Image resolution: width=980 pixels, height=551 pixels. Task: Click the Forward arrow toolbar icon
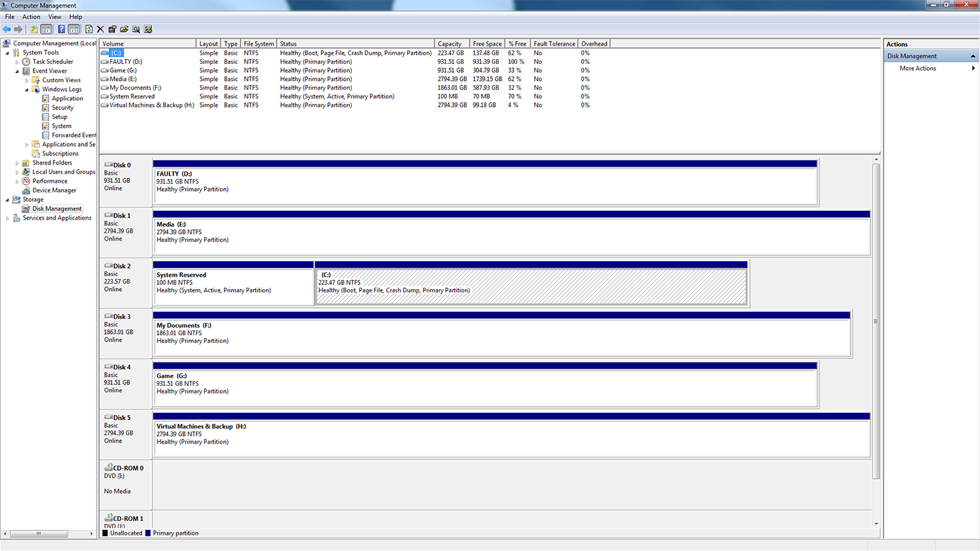[x=18, y=29]
